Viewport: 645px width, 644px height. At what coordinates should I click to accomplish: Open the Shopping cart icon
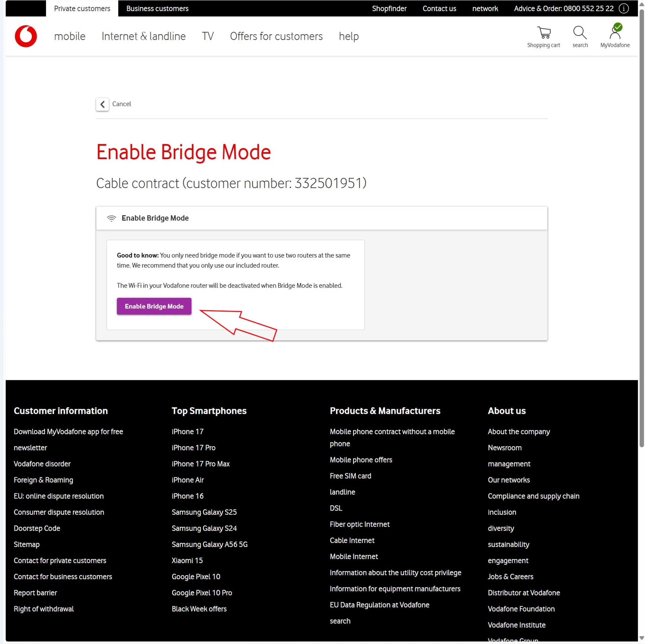tap(543, 33)
